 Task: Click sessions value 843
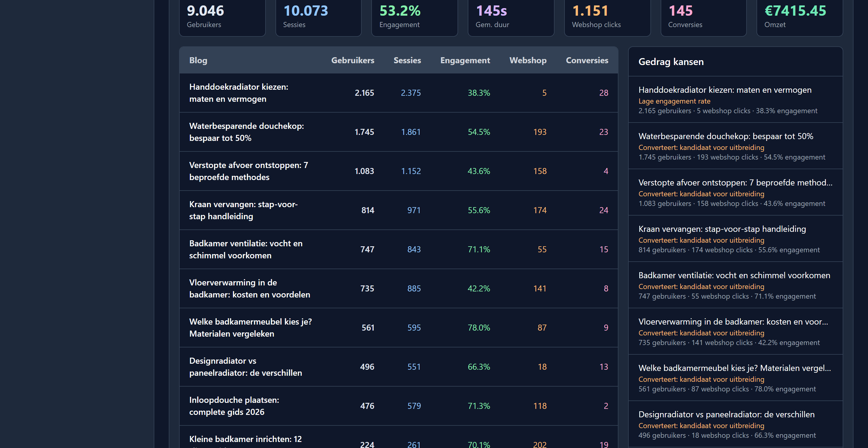tap(414, 249)
